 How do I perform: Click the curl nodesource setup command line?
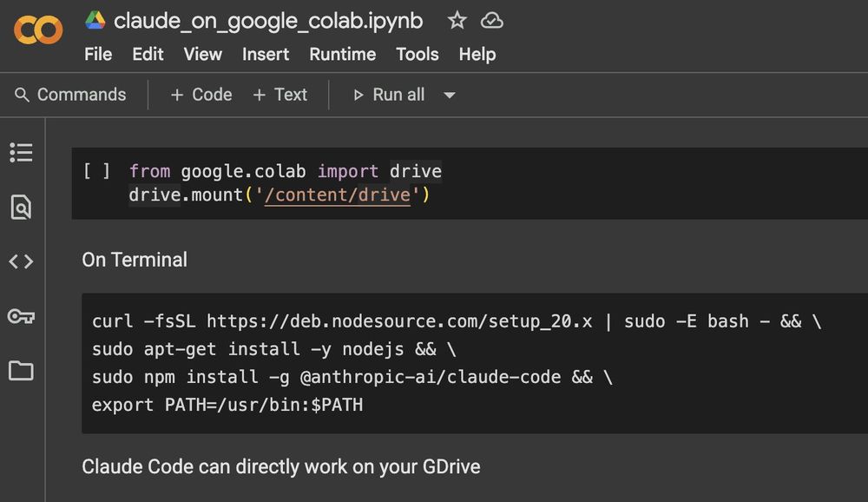point(457,321)
